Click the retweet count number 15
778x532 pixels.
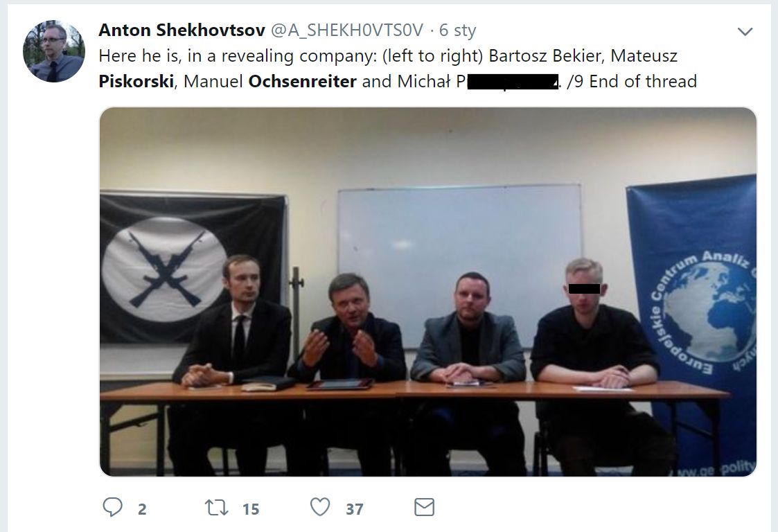[251, 508]
